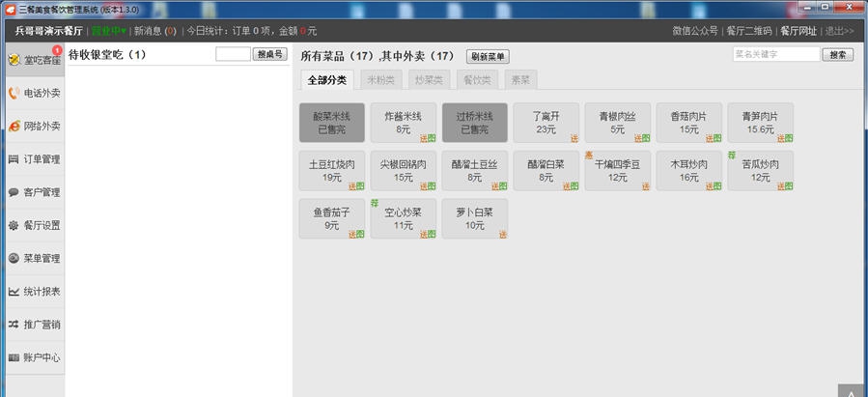Switch to the 餐饮类 category tab
This screenshot has height=397, width=868.
pyautogui.click(x=477, y=80)
